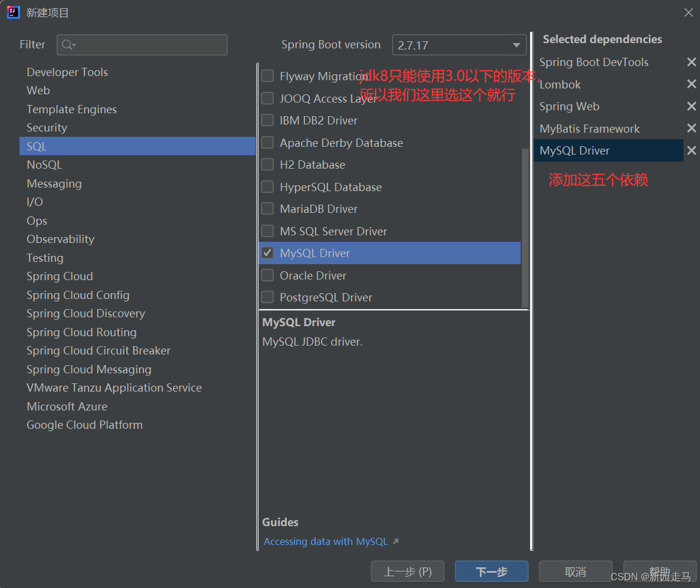The image size is (700, 588).
Task: Select MySQL Driver in selected dependencies list
Action: pos(608,150)
